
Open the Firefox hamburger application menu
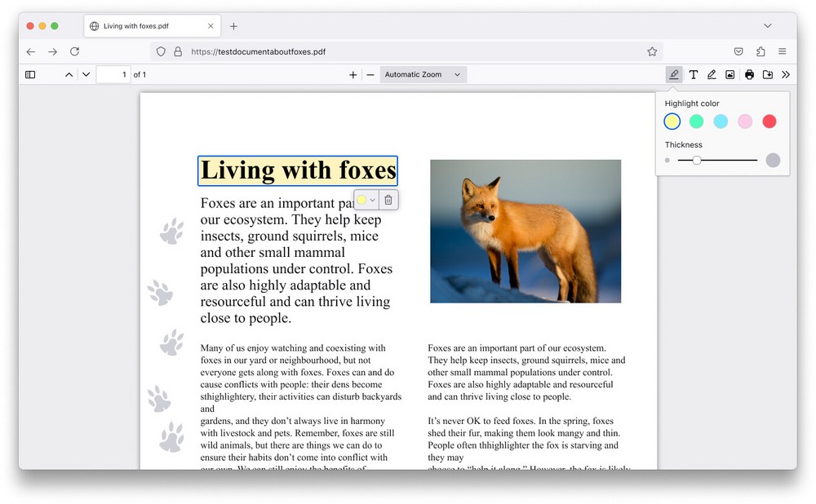click(782, 51)
